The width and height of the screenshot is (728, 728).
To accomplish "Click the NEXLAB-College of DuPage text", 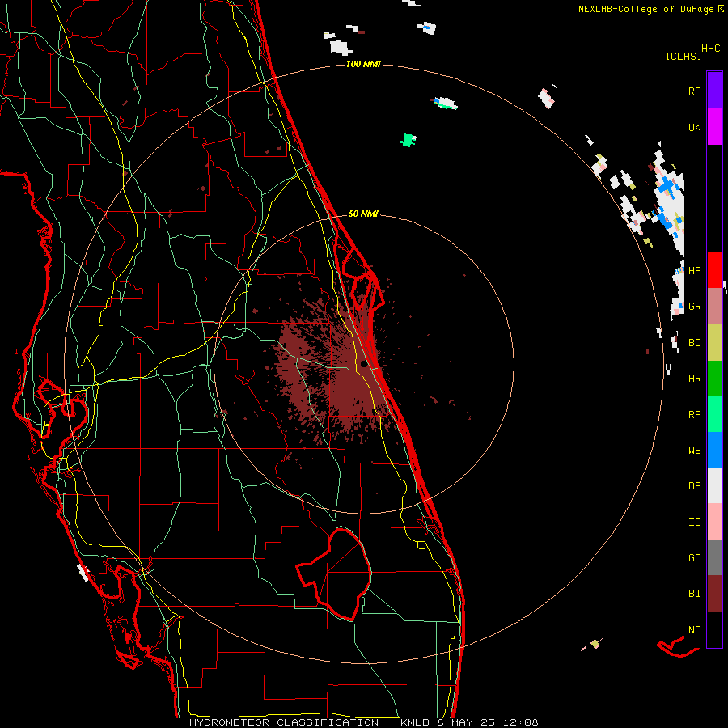I will [x=646, y=9].
